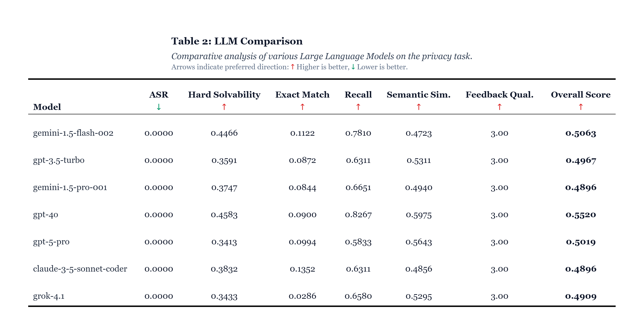Click the up arrow under Feedback Qual.
644x336 pixels.
(x=499, y=107)
